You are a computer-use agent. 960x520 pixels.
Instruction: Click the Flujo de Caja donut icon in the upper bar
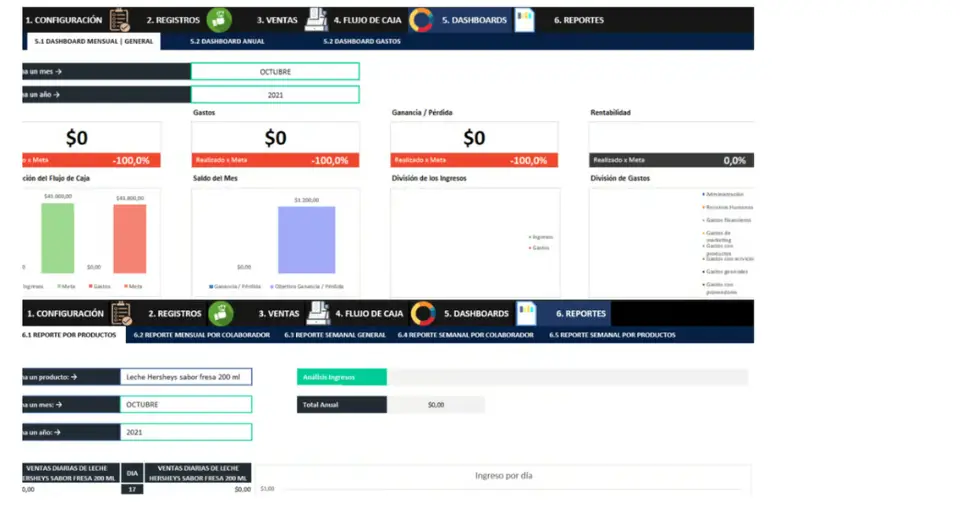pyautogui.click(x=422, y=20)
